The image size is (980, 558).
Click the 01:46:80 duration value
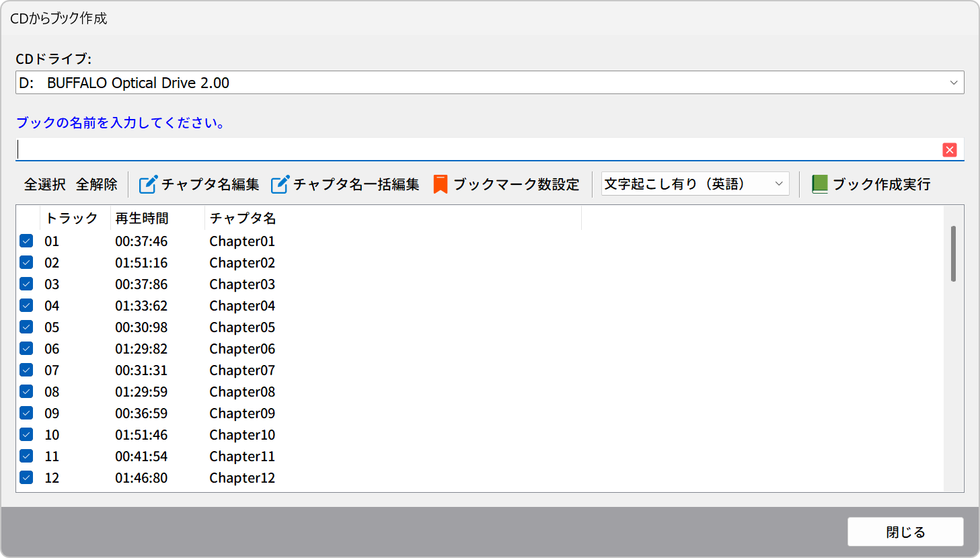[141, 477]
